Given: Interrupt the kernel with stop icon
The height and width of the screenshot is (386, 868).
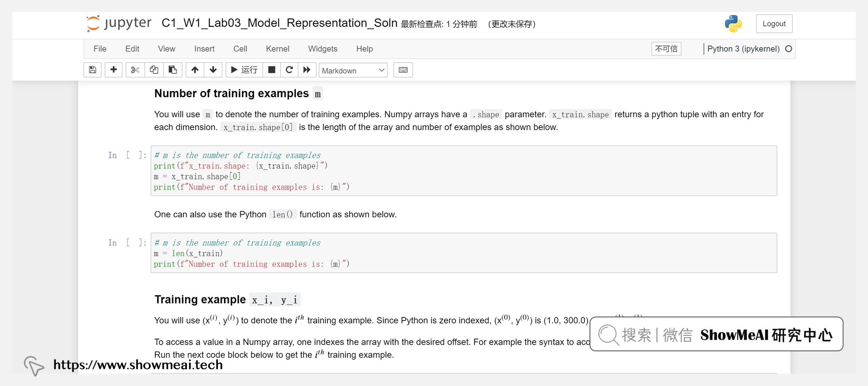Looking at the screenshot, I should click(x=272, y=70).
